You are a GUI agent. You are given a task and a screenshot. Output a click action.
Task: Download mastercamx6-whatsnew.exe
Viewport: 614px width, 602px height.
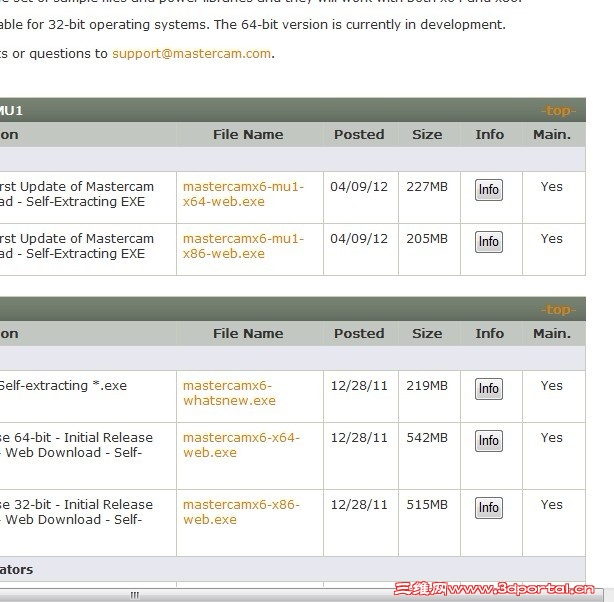[x=229, y=393]
